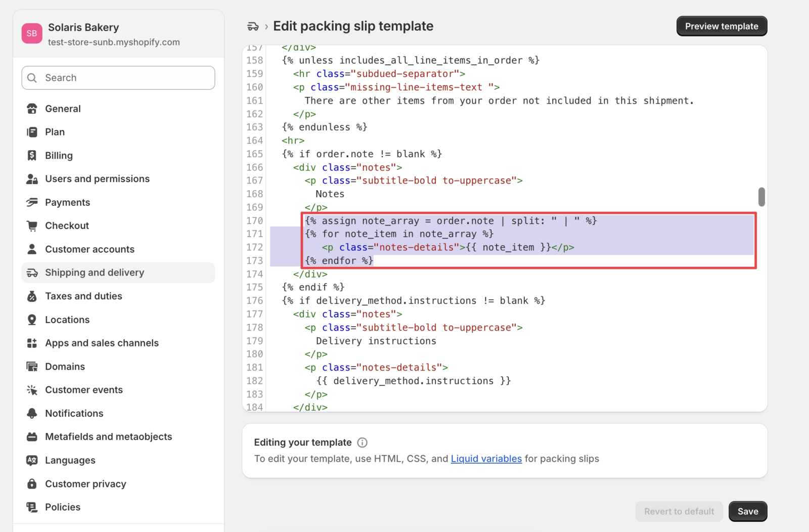The width and height of the screenshot is (809, 532).
Task: Click the Users and permissions icon
Action: tap(32, 179)
